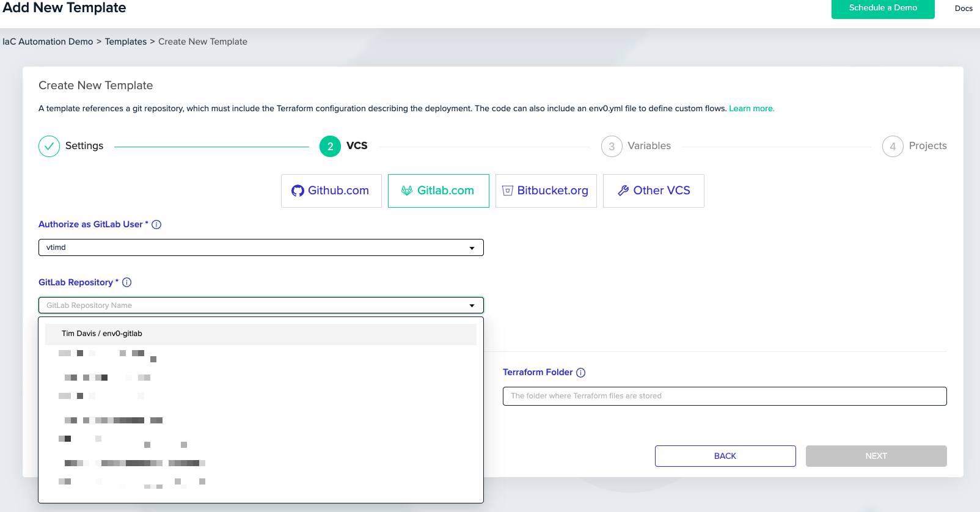Screen dimensions: 980x512
Task: Click the step 4 Projects circle
Action: coord(893,146)
